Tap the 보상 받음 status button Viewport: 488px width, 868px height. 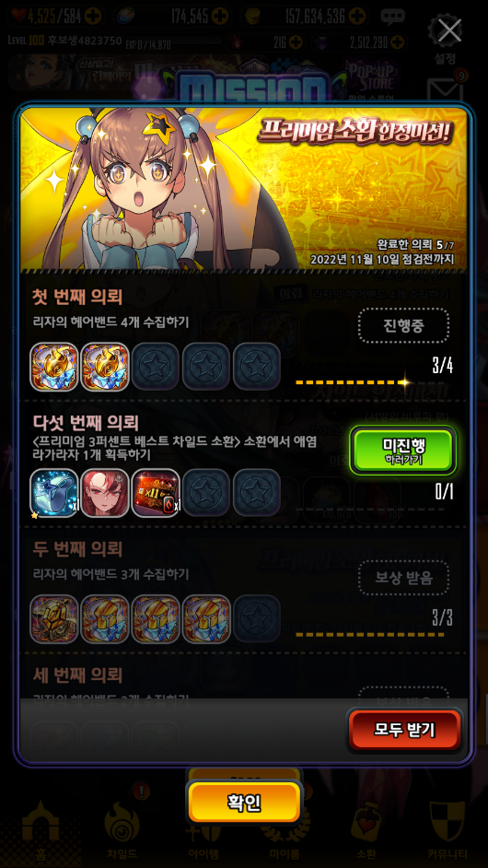pos(402,578)
